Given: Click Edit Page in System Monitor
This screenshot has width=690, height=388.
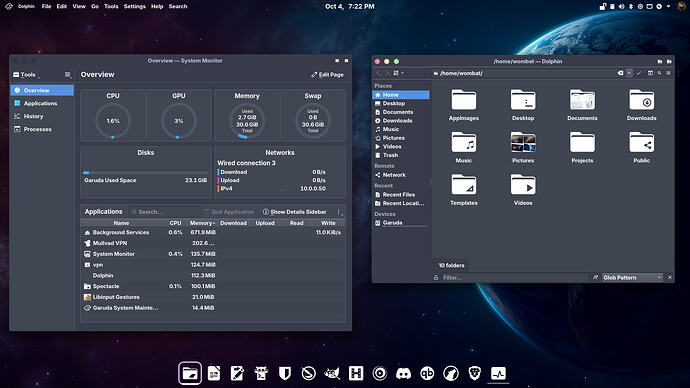Looking at the screenshot, I should pos(327,75).
